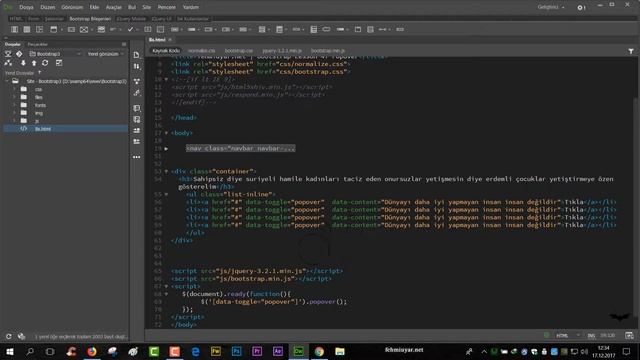This screenshot has width=640, height=360.
Task: Open the Yardım menu
Action: [x=191, y=7]
